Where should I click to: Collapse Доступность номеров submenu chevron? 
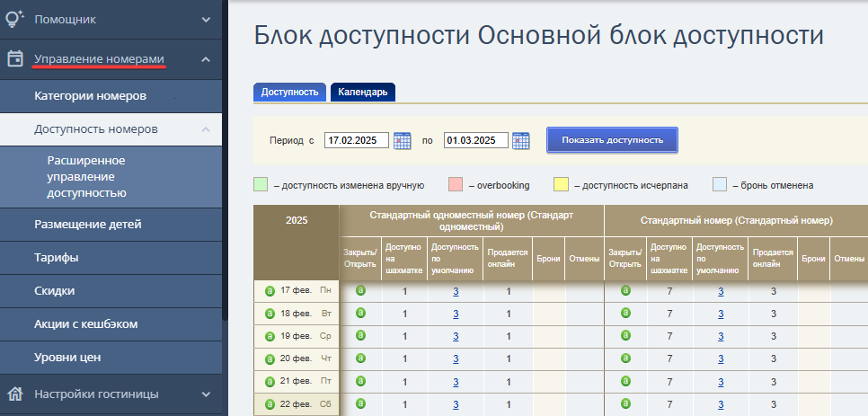[206, 128]
